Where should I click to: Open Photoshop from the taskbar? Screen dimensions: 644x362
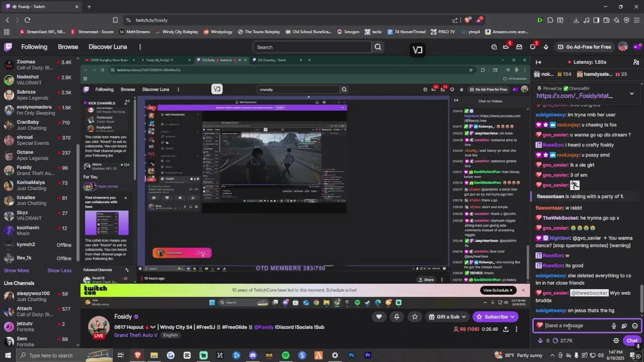pyautogui.click(x=351, y=355)
